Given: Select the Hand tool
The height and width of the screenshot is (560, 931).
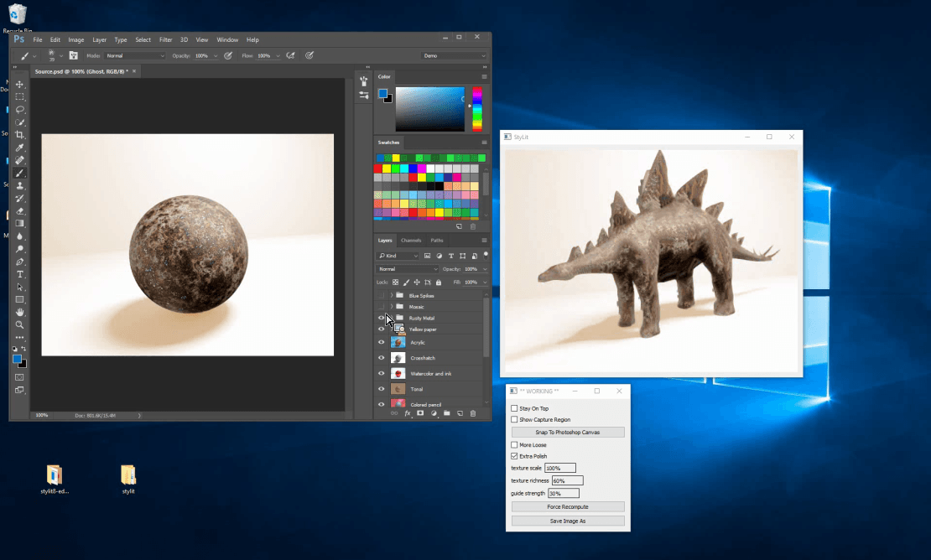Looking at the screenshot, I should coord(19,312).
